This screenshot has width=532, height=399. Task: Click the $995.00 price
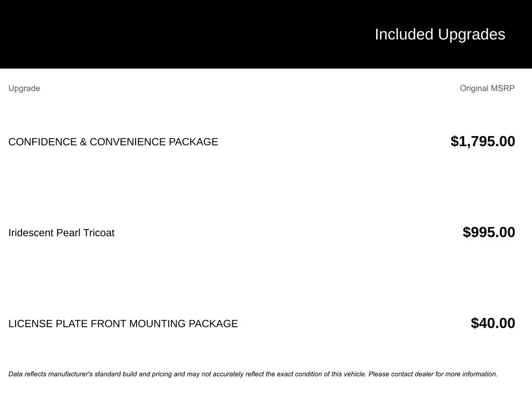pos(488,232)
